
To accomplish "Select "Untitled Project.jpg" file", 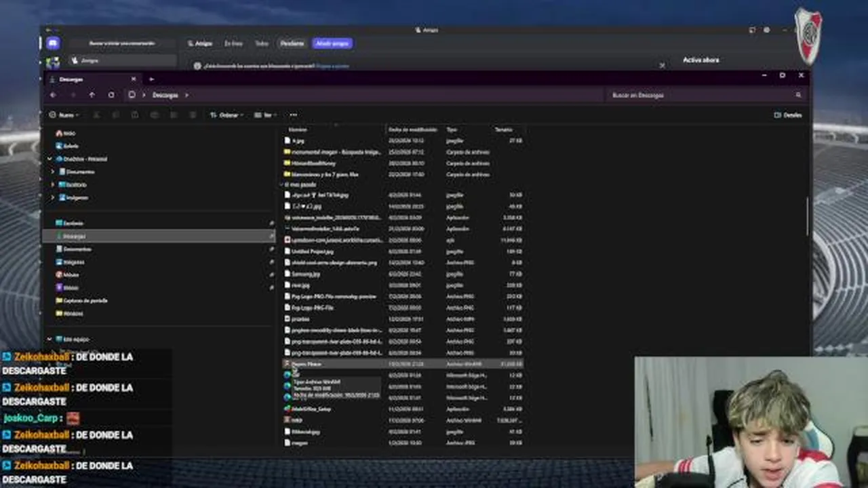I will (x=403, y=251).
